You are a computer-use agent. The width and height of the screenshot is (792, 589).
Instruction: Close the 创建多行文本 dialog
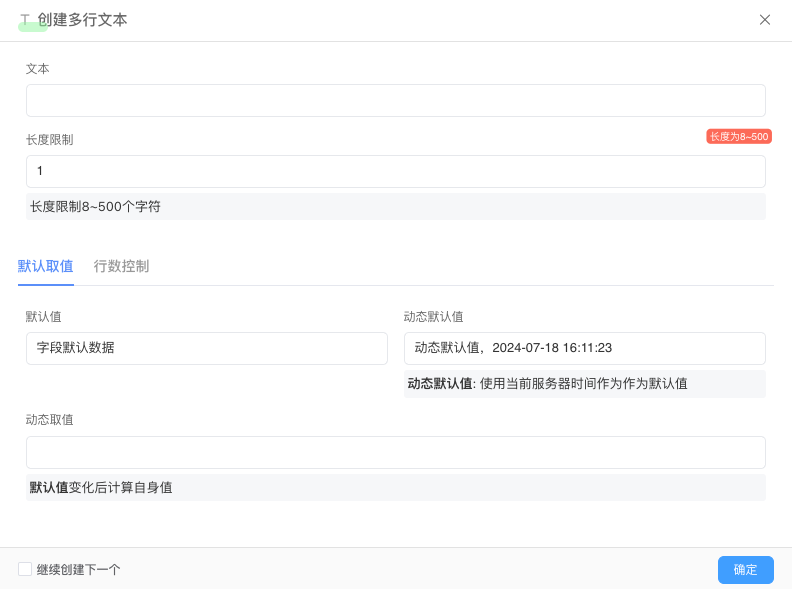[x=765, y=20]
